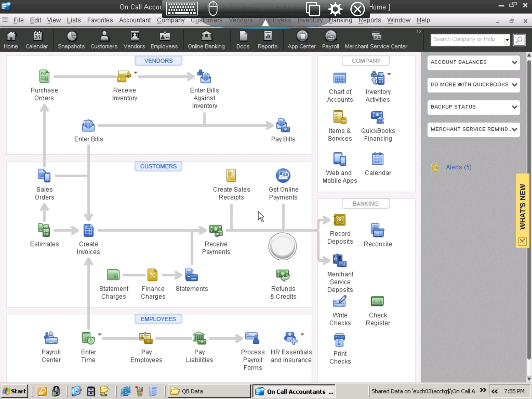Open Process Payroll Forms icon
The width and height of the screenshot is (532, 399).
coord(253,338)
